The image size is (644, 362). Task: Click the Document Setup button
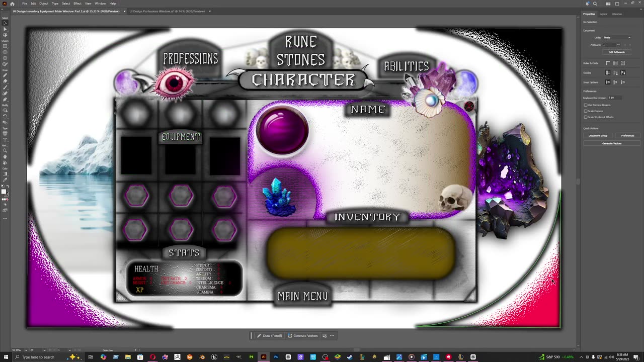[x=598, y=136]
